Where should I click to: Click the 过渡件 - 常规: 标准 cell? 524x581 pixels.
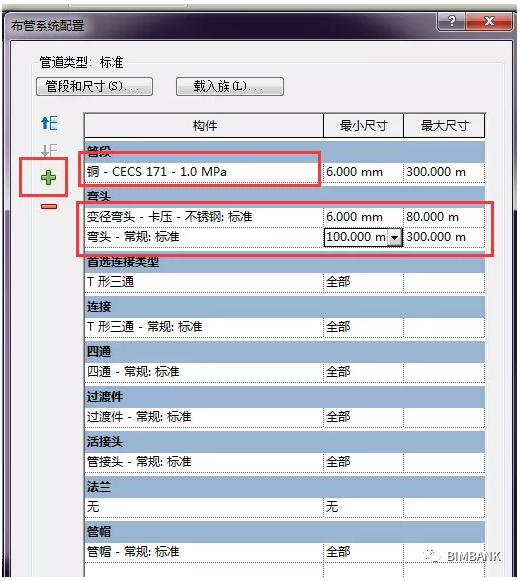pyautogui.click(x=204, y=417)
